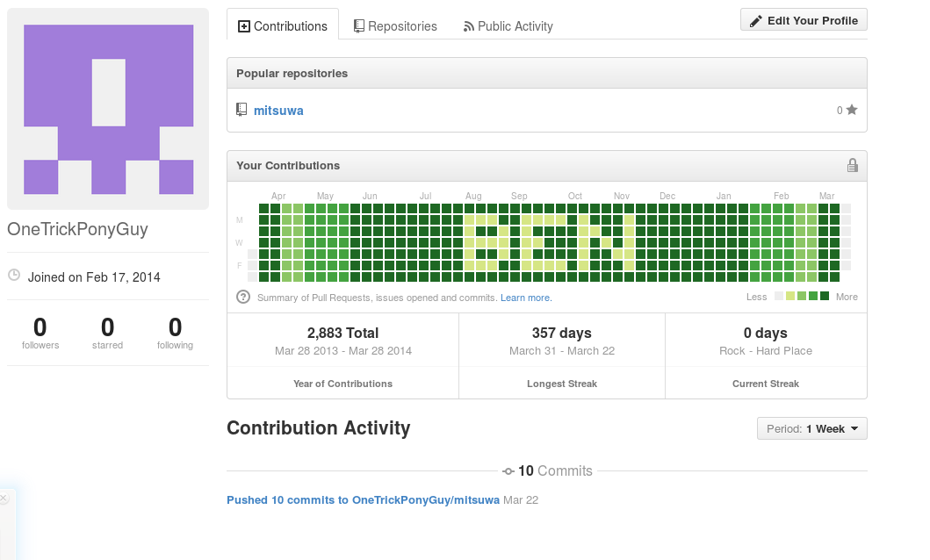Click the Learn more link
The image size is (930, 560).
click(x=525, y=298)
